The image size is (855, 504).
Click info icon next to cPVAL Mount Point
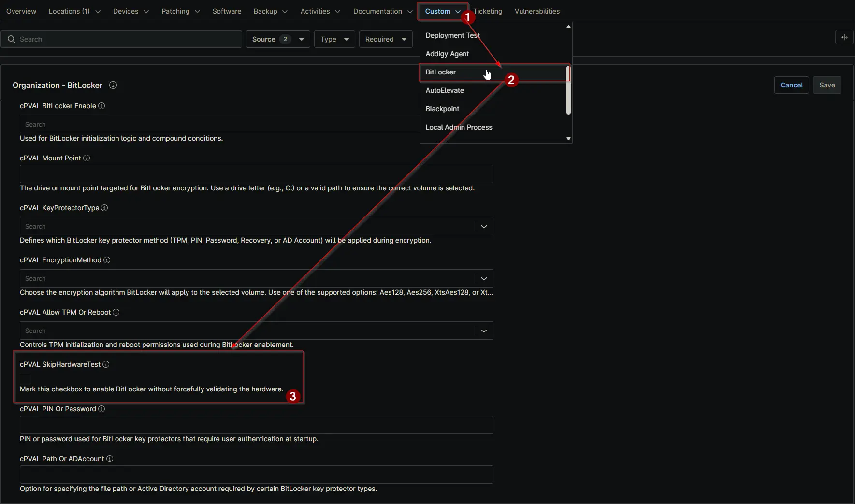point(87,158)
